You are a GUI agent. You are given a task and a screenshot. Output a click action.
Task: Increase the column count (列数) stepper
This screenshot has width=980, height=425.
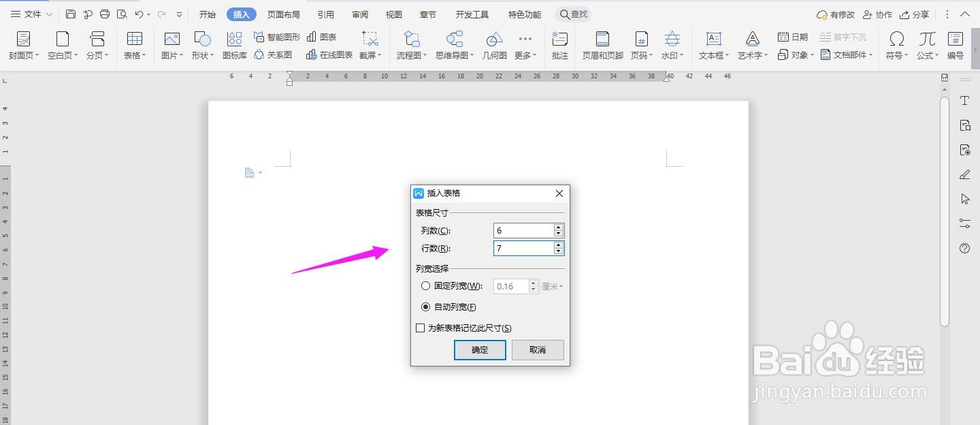(559, 227)
